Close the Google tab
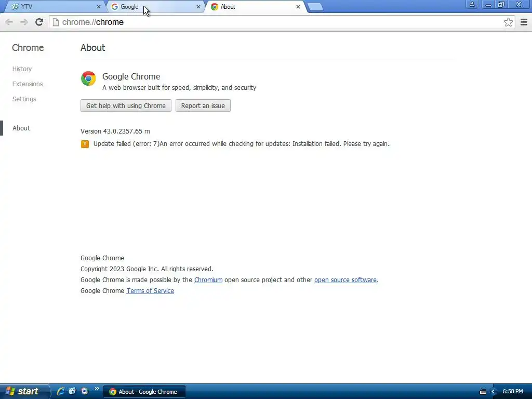This screenshot has width=532, height=399. [198, 6]
